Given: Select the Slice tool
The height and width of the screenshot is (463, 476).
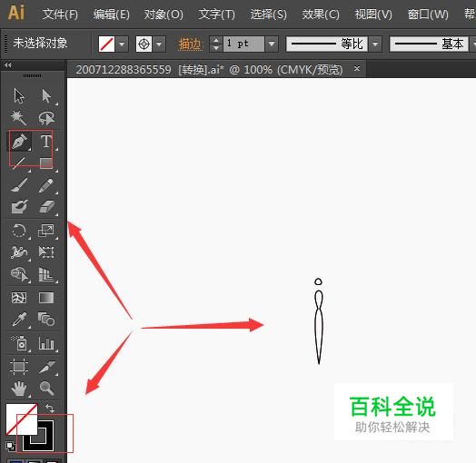Looking at the screenshot, I should [x=46, y=367].
